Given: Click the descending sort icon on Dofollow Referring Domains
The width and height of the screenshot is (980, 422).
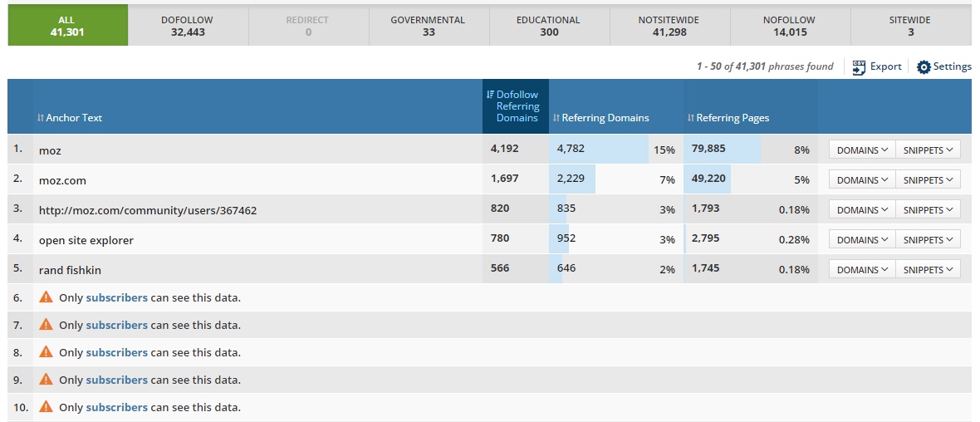Looking at the screenshot, I should 490,95.
